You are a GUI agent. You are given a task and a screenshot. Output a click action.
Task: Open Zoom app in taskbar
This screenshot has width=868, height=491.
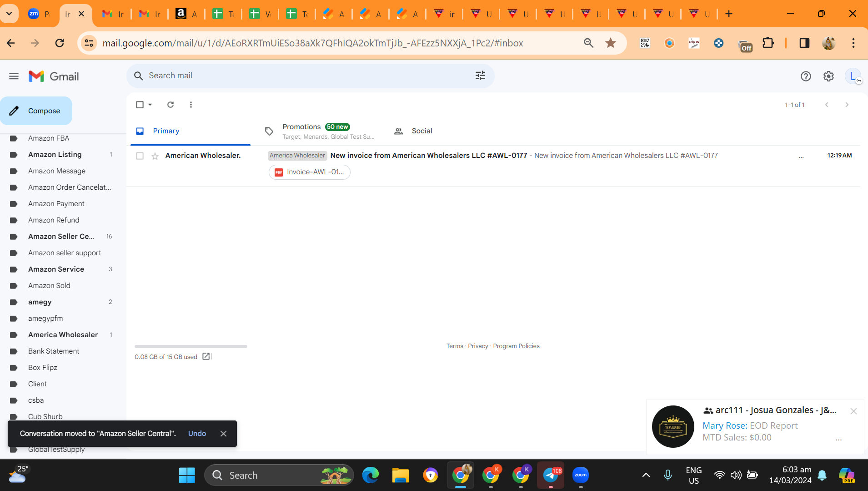coord(581,475)
